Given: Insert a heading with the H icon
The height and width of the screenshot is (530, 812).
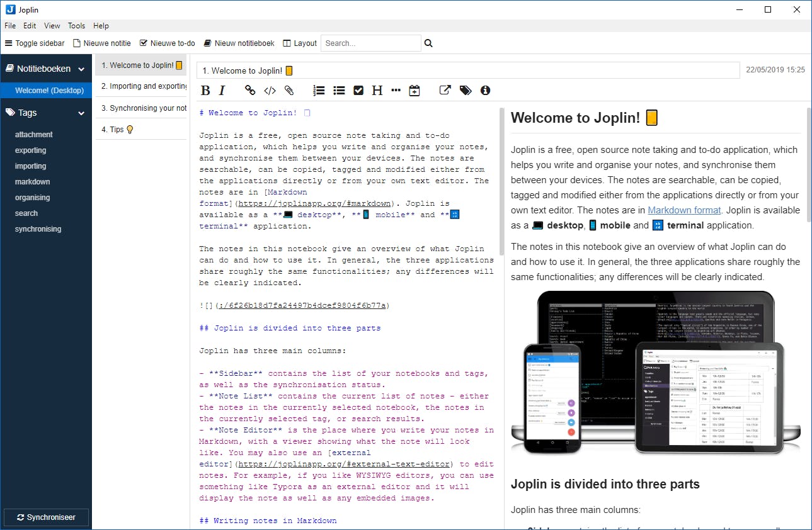Looking at the screenshot, I should tap(377, 91).
